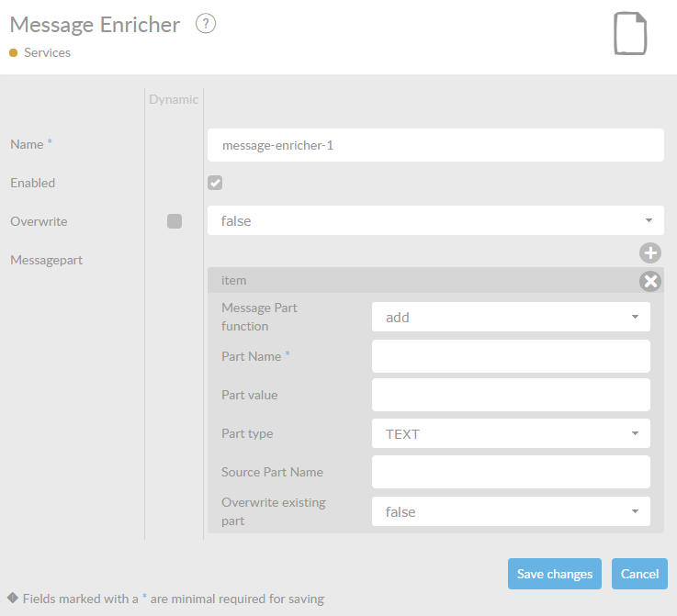
Task: Click the help question mark icon
Action: (206, 25)
